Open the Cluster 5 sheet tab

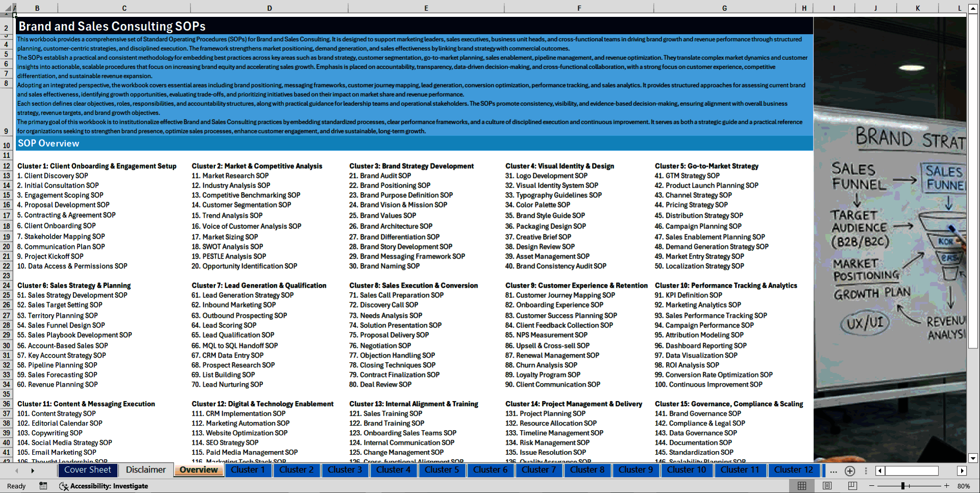click(x=442, y=470)
